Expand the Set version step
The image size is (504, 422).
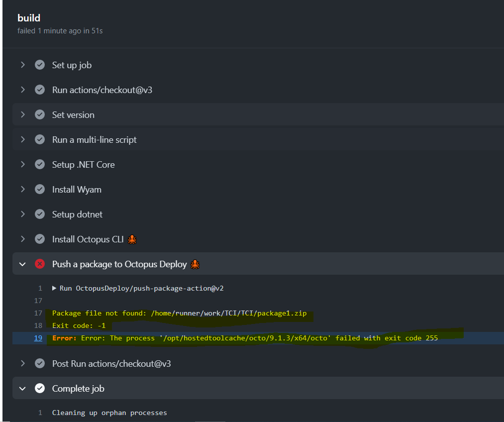[22, 114]
